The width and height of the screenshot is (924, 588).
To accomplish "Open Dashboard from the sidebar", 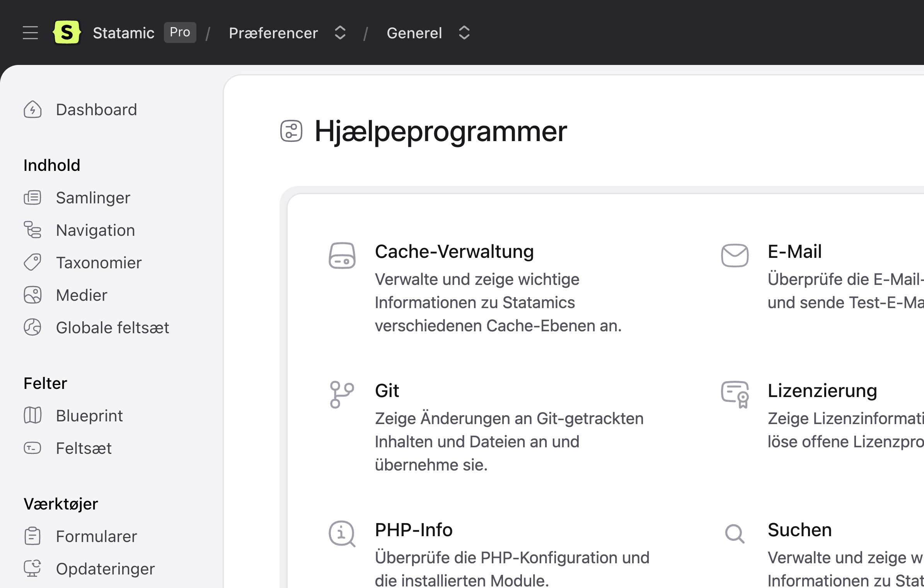I will [96, 110].
